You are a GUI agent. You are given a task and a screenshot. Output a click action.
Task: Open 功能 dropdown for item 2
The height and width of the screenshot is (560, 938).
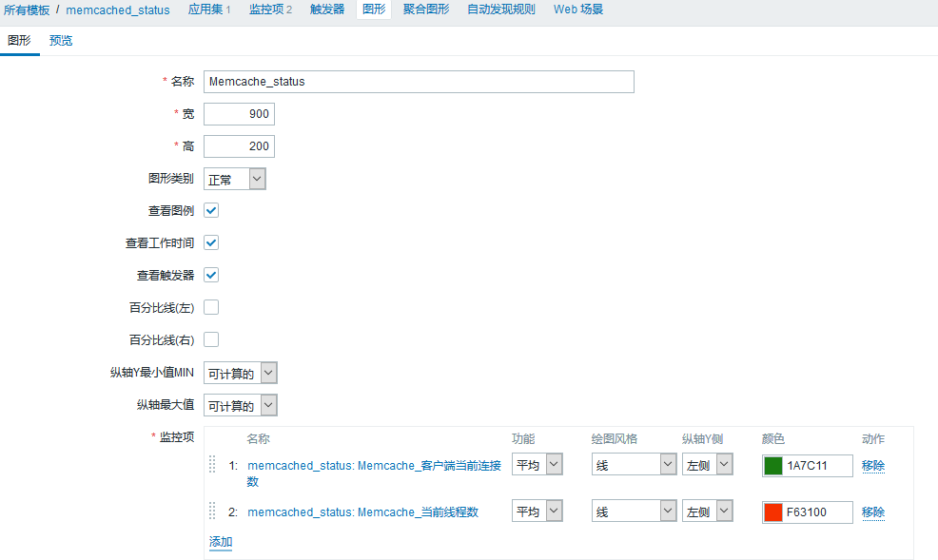click(x=537, y=512)
